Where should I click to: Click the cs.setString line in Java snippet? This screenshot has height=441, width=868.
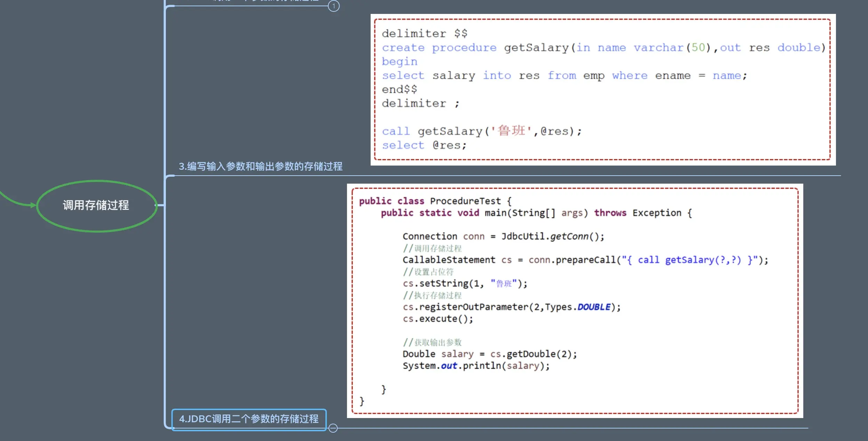[465, 284]
